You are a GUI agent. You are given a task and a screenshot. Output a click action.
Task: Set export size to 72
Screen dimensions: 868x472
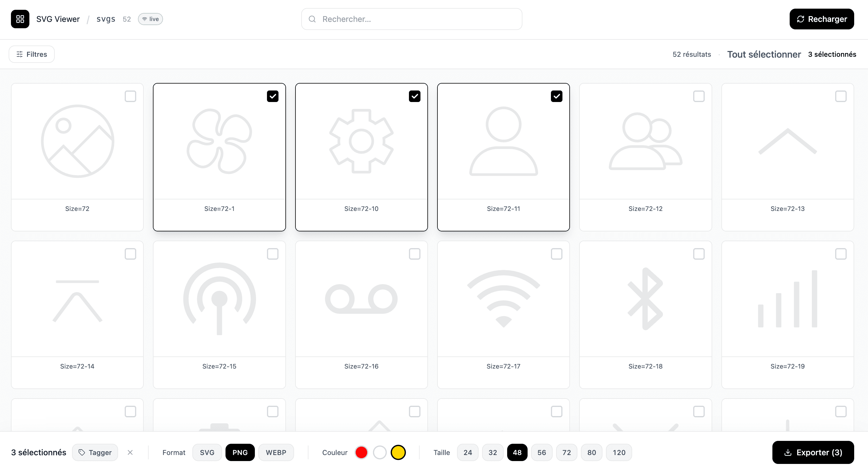(x=567, y=452)
